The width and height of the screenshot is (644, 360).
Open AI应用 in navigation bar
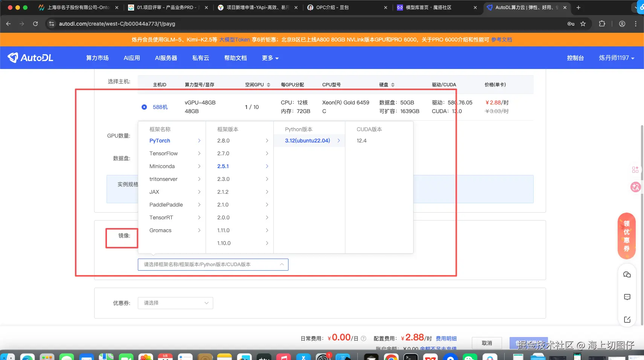click(132, 58)
